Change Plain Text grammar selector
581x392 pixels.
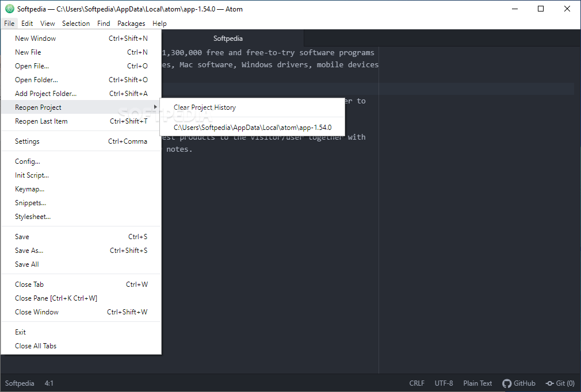click(477, 383)
